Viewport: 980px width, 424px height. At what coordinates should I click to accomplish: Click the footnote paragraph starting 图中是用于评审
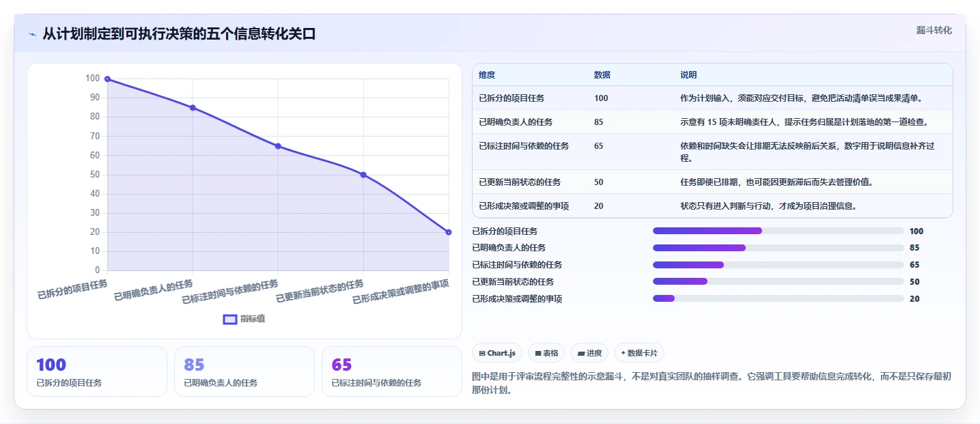pos(712,383)
